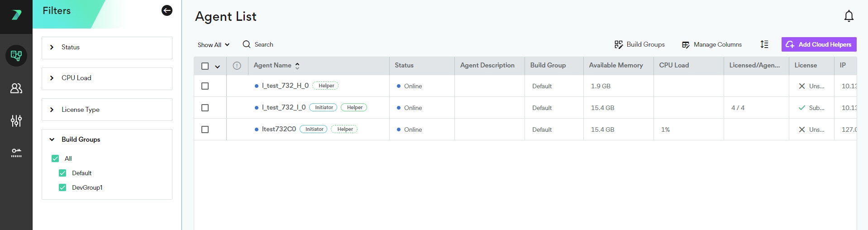Uncheck the DevGroup1 build group filter

pos(62,187)
